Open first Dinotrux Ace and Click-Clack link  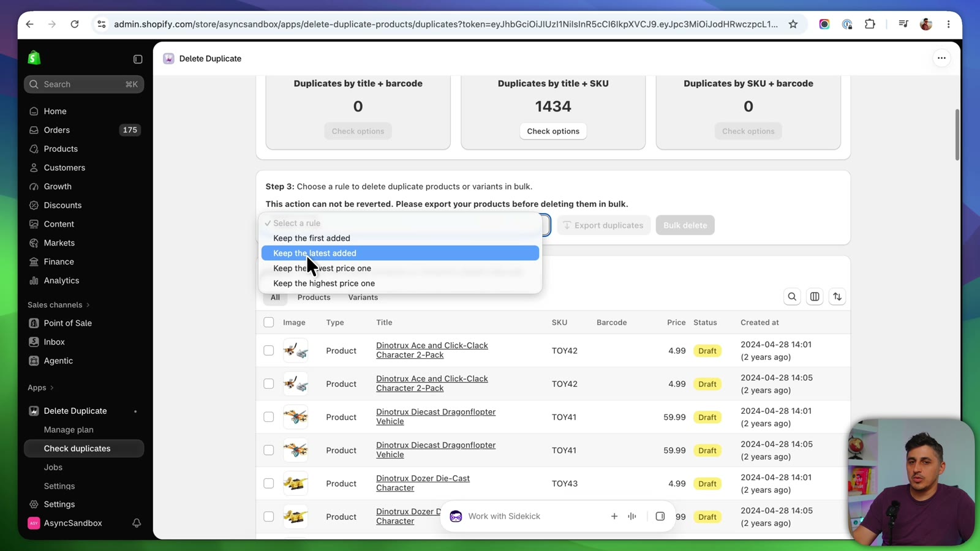[432, 350]
